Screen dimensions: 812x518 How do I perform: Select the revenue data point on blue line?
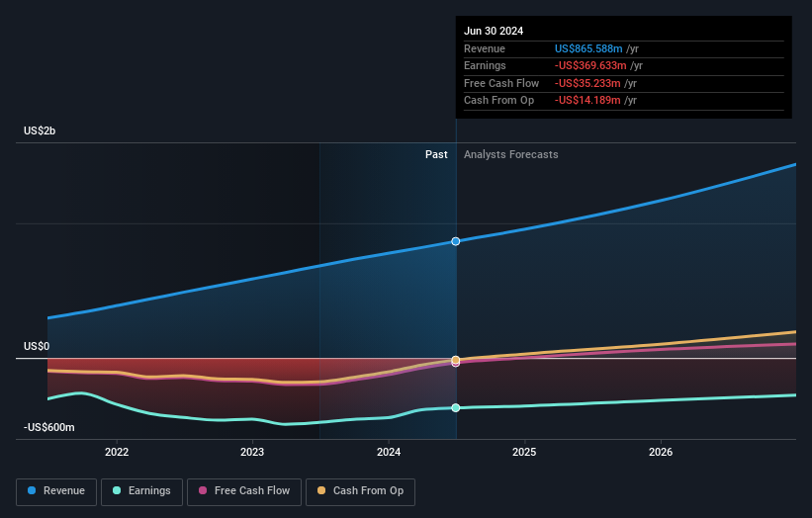pos(456,241)
